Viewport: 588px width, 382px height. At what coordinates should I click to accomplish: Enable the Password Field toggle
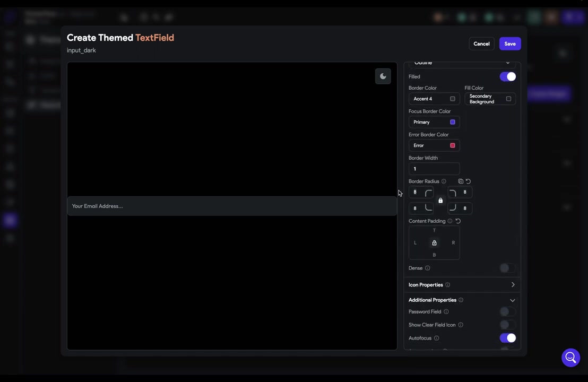click(x=508, y=311)
